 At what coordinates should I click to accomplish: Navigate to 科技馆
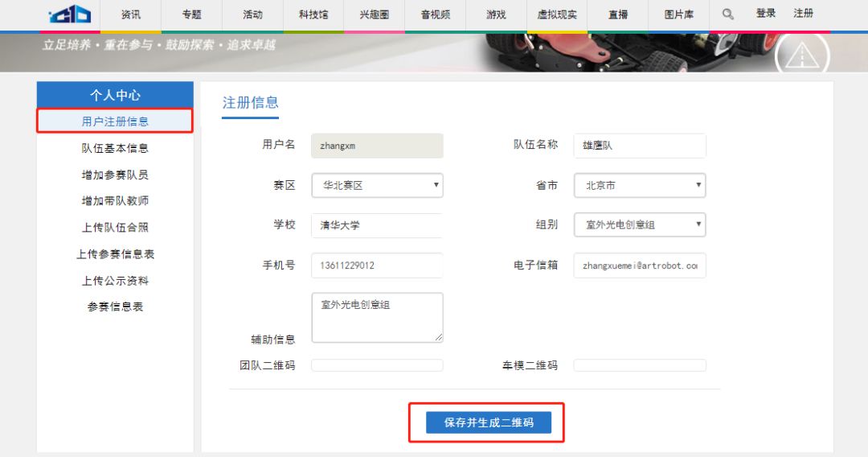coord(313,14)
